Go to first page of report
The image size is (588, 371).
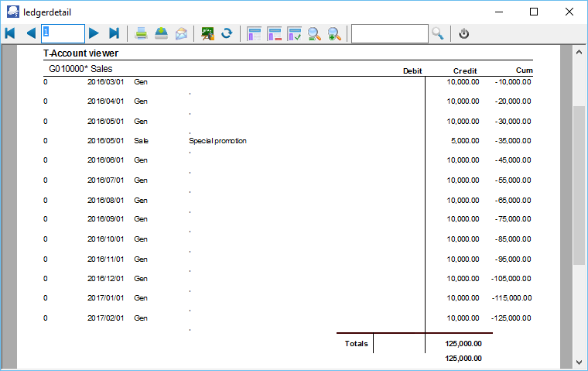(10, 33)
